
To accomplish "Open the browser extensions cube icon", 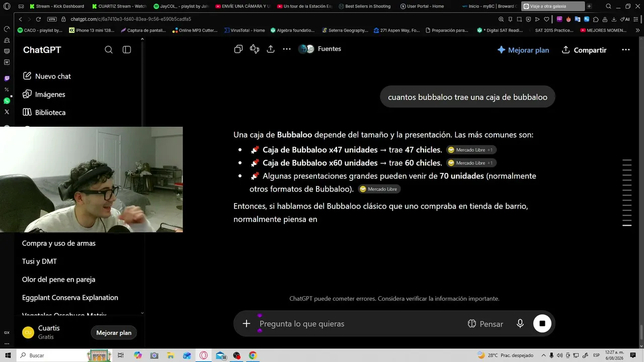I will coord(596,19).
